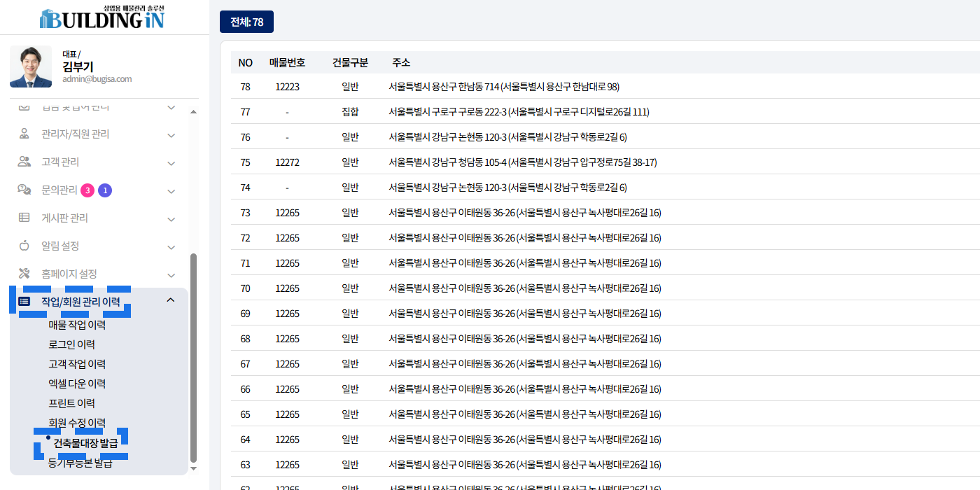The height and width of the screenshot is (490, 980).
Task: Click the homepage settings tools icon
Action: click(24, 274)
